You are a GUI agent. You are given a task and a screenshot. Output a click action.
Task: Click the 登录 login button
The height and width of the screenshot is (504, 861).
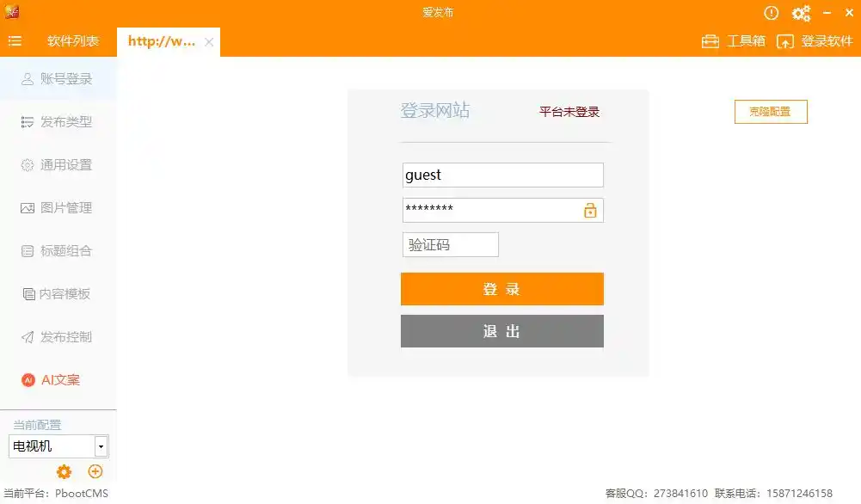pos(501,289)
